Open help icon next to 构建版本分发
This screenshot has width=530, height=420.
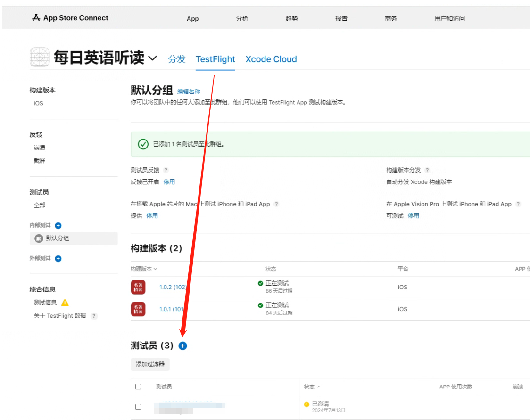point(427,170)
